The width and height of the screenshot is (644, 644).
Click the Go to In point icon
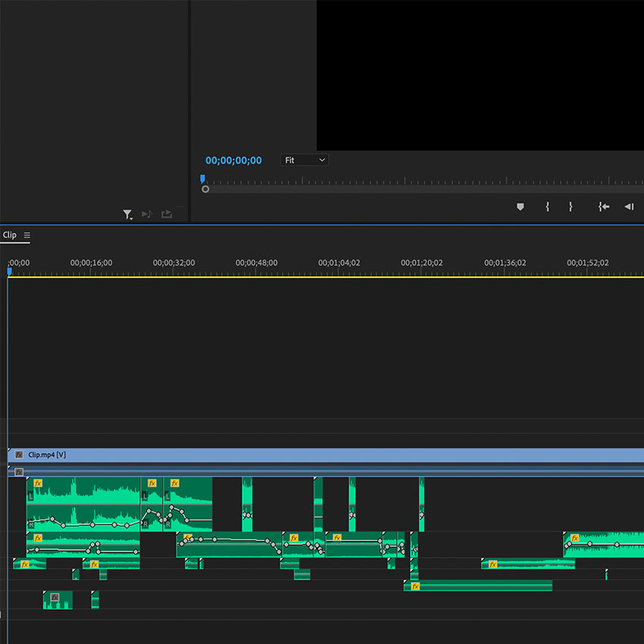[603, 207]
